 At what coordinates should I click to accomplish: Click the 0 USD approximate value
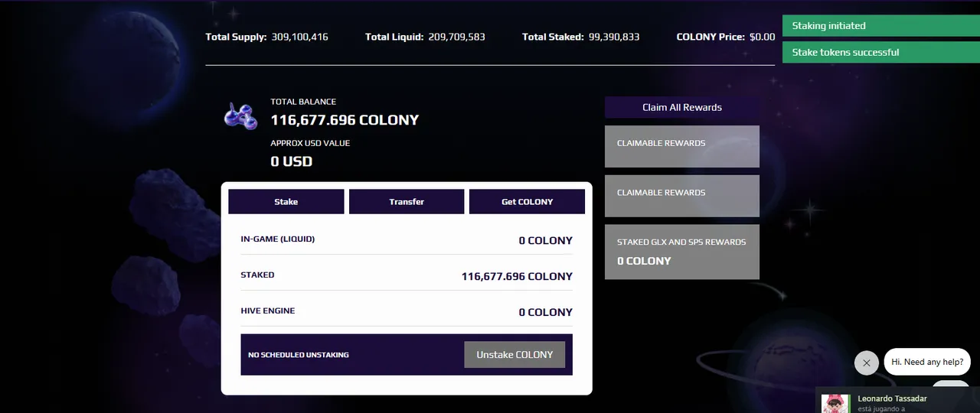pos(292,161)
